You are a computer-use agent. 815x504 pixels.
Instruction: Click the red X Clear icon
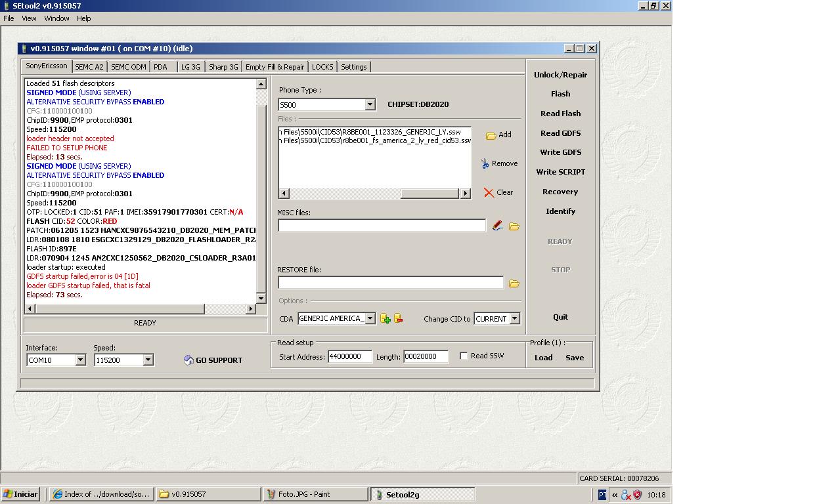(489, 192)
